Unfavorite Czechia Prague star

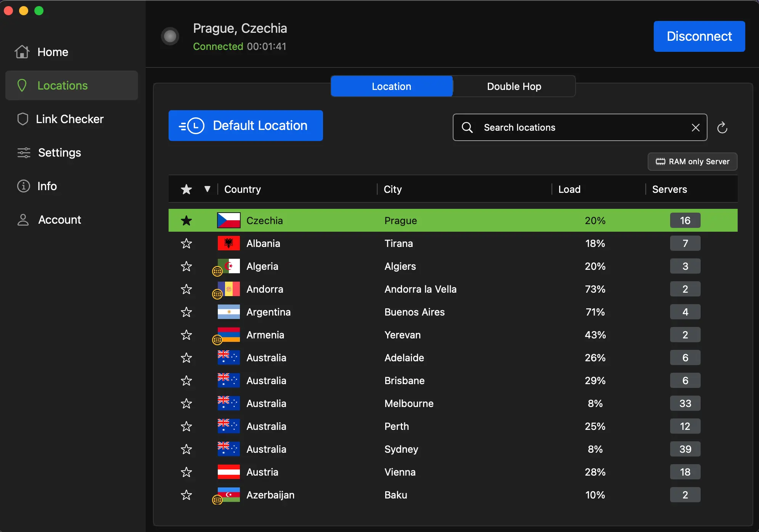pyautogui.click(x=186, y=220)
